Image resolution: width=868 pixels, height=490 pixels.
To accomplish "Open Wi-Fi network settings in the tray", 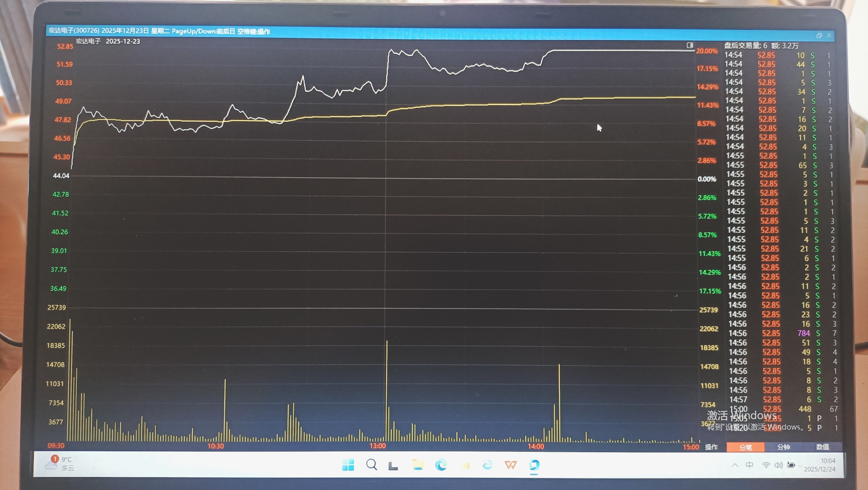I will click(x=766, y=465).
